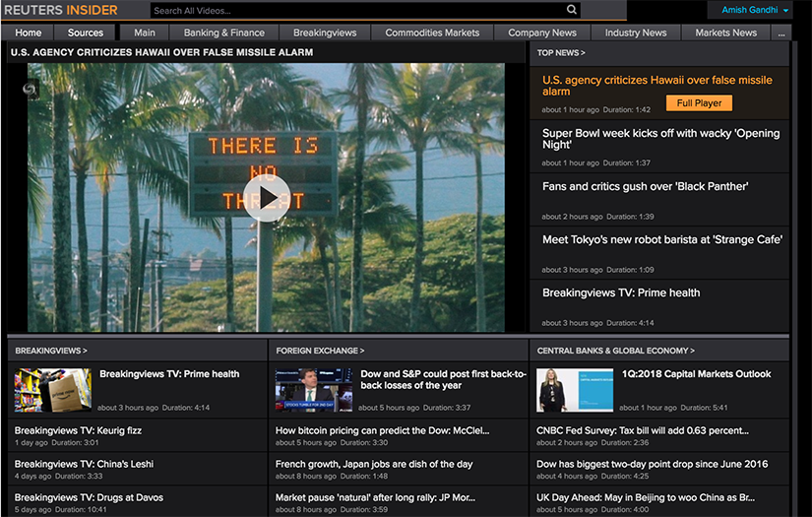Open the Company News tab
The width and height of the screenshot is (812, 517).
point(542,32)
